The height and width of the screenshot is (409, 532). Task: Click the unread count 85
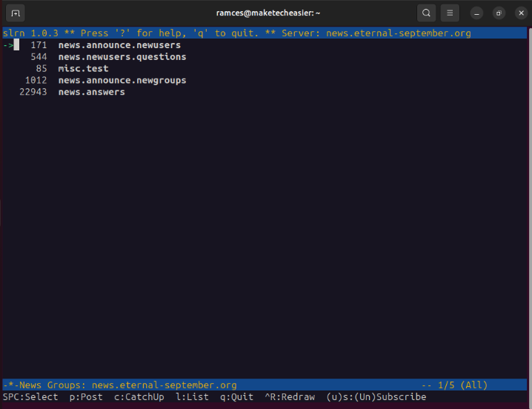[x=41, y=69]
